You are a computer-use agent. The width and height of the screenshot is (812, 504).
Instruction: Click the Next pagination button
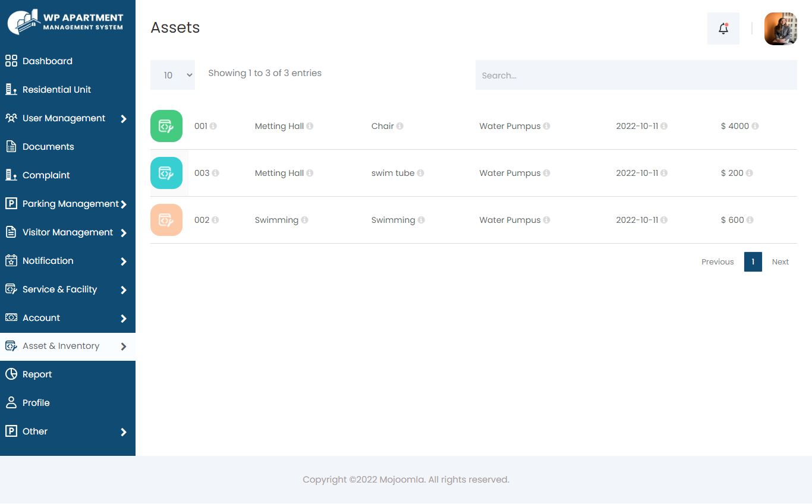coord(780,262)
